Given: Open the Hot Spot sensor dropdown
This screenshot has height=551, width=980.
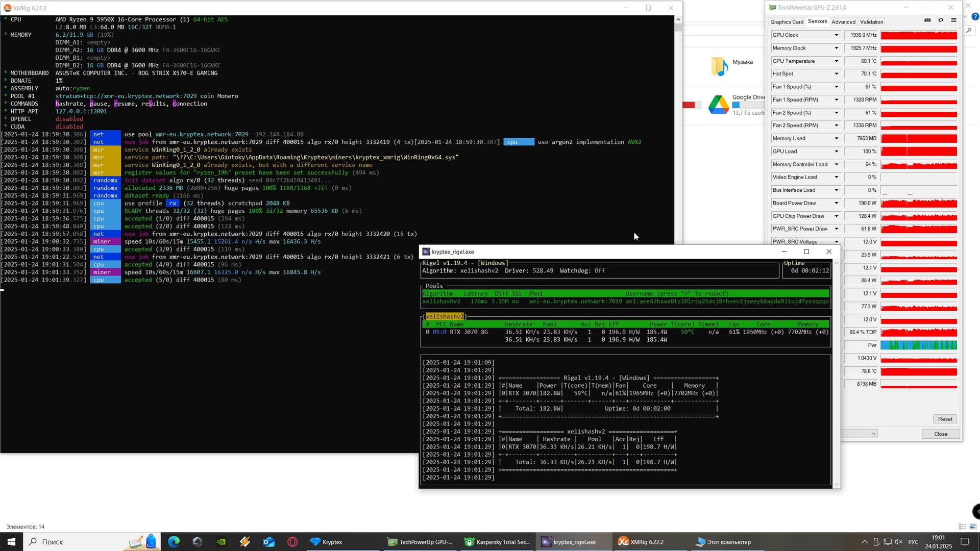Looking at the screenshot, I should pyautogui.click(x=836, y=74).
